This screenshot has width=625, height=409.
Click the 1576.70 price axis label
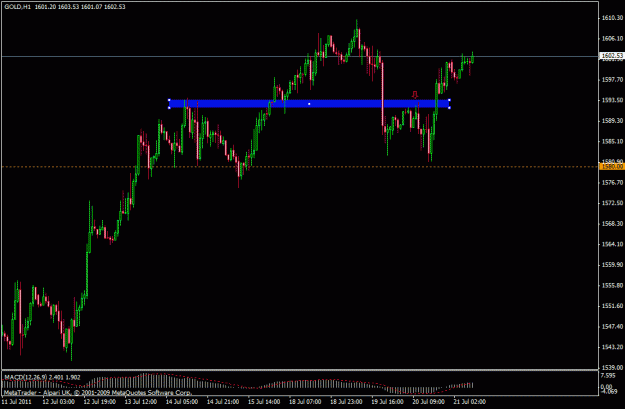point(612,182)
